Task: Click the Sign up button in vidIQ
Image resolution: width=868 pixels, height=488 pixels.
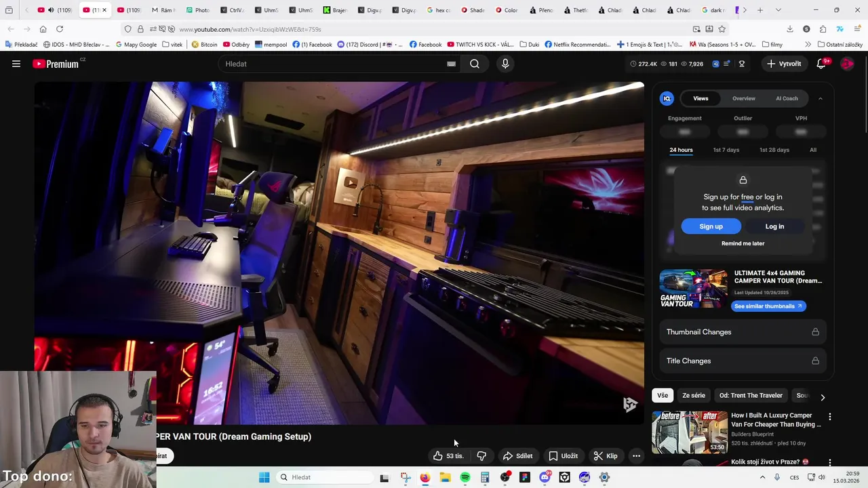Action: [711, 226]
